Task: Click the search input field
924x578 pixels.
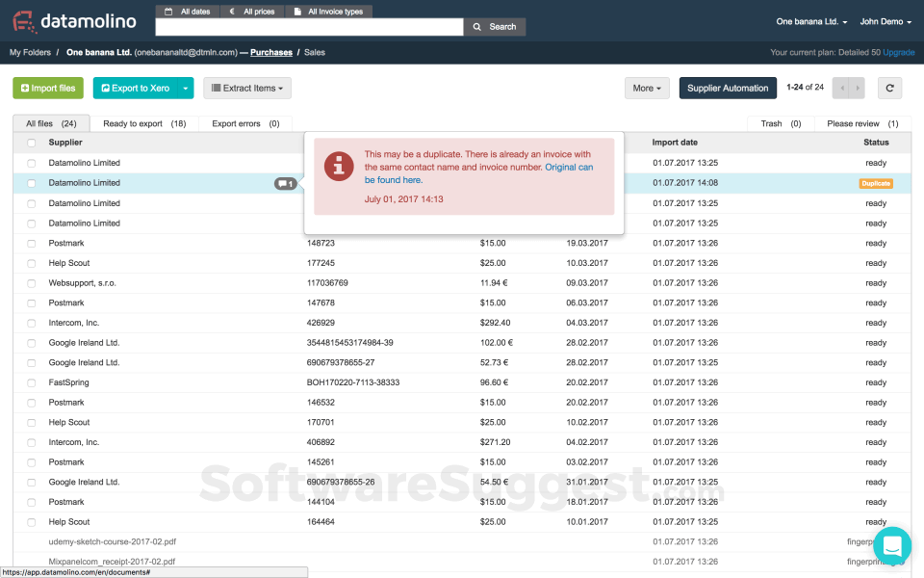Action: click(x=309, y=27)
